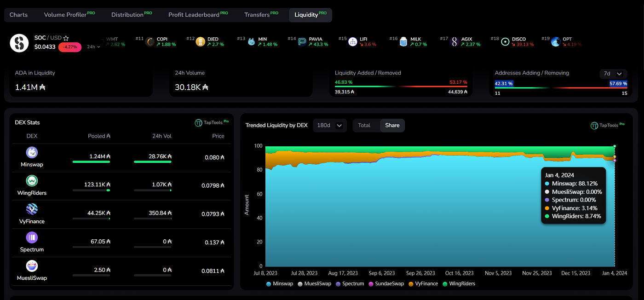Click the WingRiders pooled value 123.11K ₳

point(97,185)
